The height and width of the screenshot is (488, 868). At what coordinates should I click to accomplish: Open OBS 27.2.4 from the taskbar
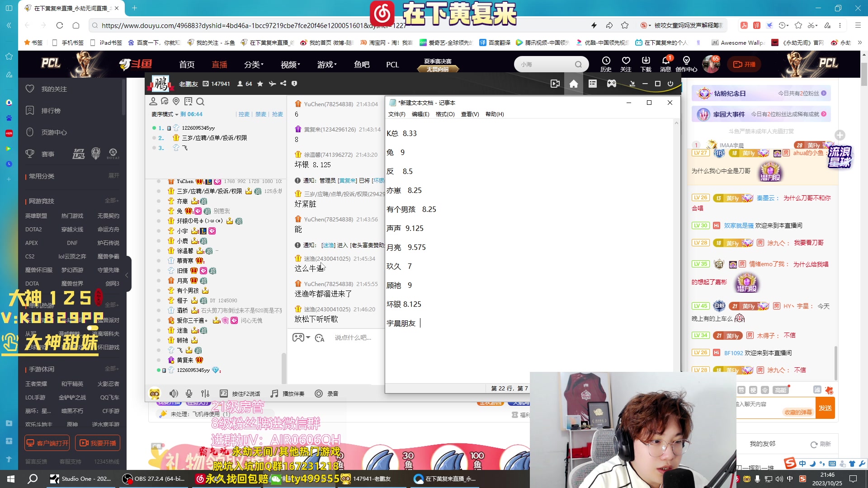155,479
